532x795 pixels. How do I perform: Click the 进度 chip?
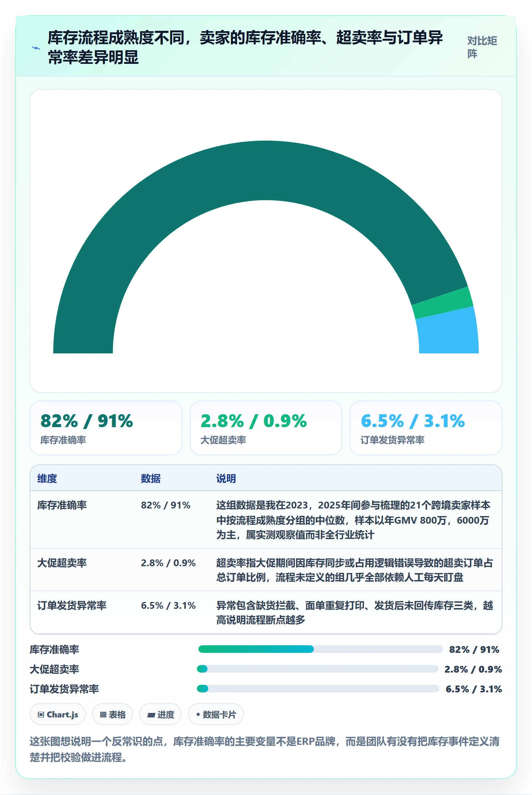tap(160, 714)
